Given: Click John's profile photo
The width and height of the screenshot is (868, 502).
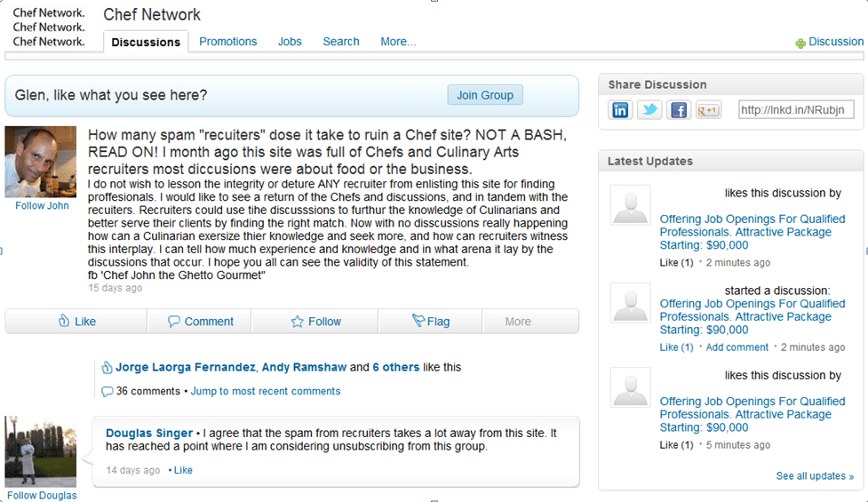Looking at the screenshot, I should tap(41, 162).
